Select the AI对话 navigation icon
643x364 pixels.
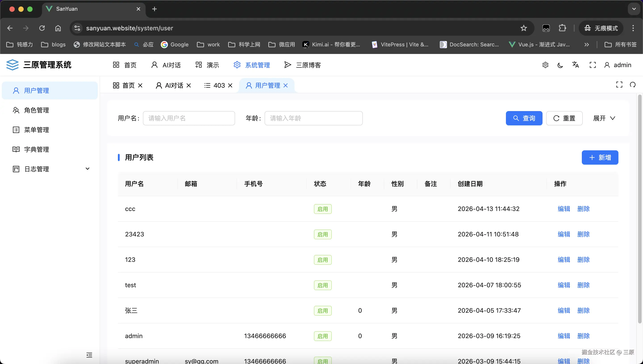click(154, 65)
